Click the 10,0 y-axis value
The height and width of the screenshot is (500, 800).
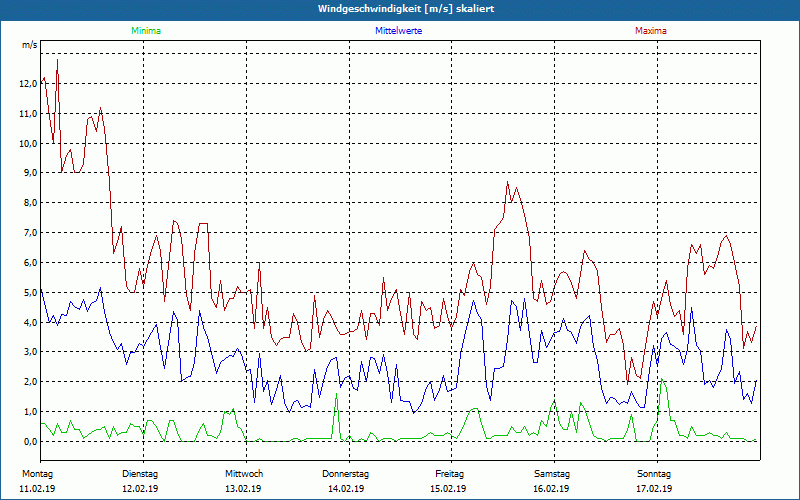pyautogui.click(x=29, y=143)
